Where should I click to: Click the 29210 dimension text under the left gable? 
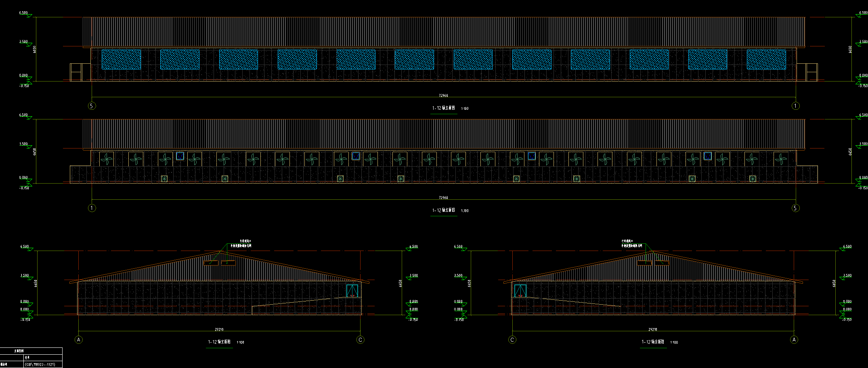tap(219, 330)
